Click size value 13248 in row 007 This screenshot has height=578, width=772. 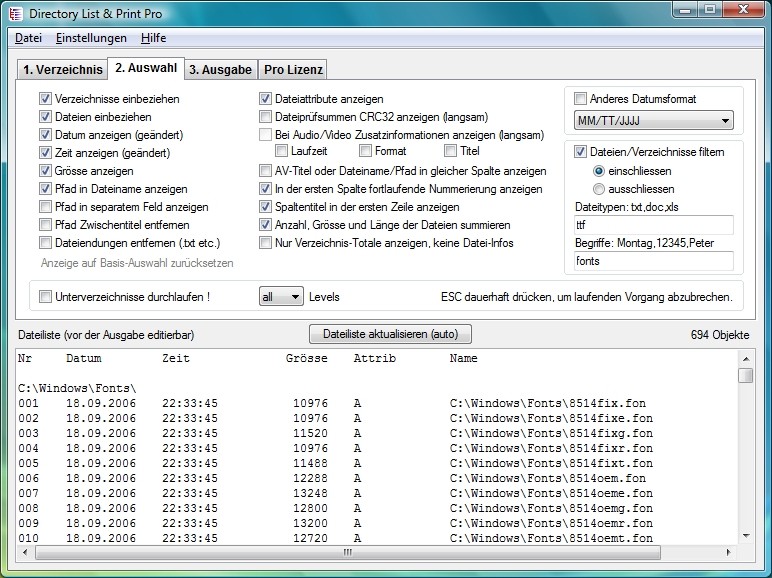click(x=310, y=493)
